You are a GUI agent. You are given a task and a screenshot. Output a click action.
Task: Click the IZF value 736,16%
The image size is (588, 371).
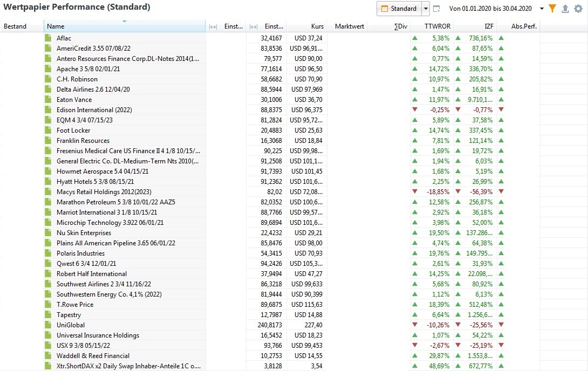click(481, 38)
